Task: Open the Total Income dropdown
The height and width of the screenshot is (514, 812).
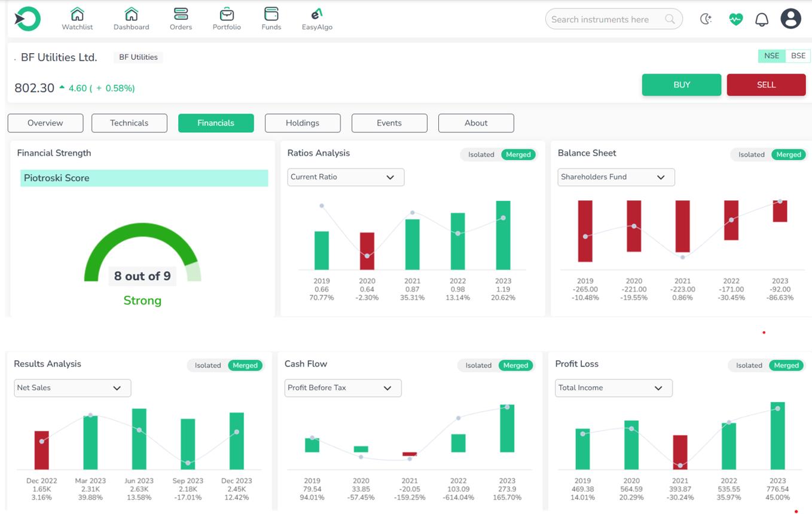Action: click(x=613, y=388)
